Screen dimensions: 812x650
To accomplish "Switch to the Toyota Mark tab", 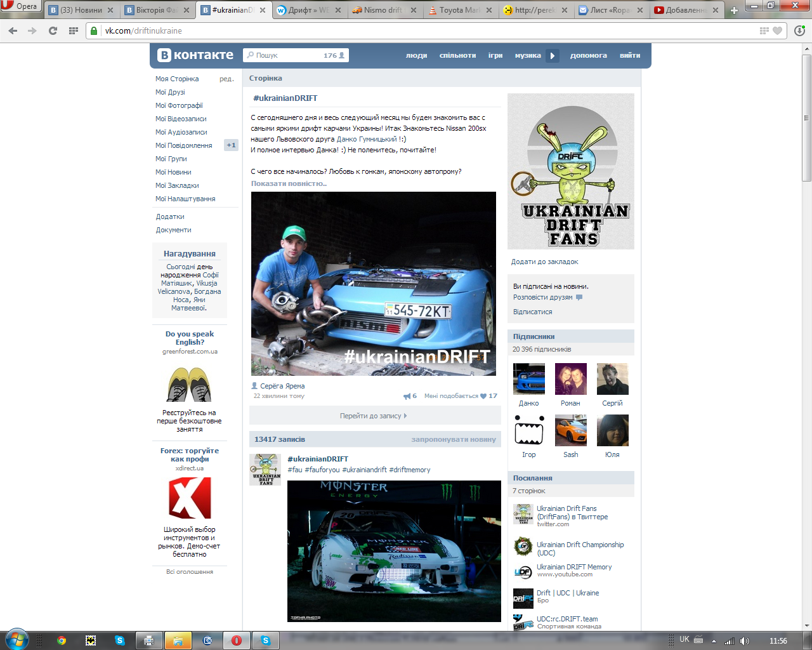I will (x=461, y=10).
